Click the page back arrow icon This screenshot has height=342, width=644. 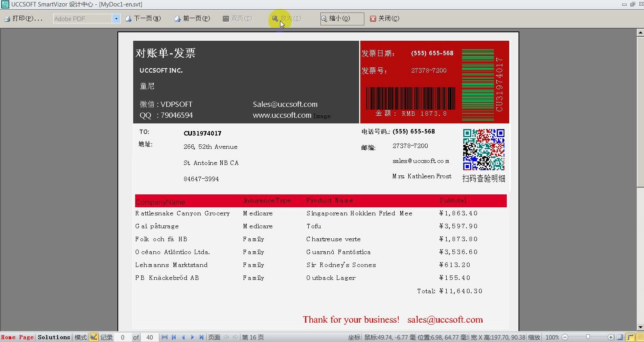click(226, 337)
